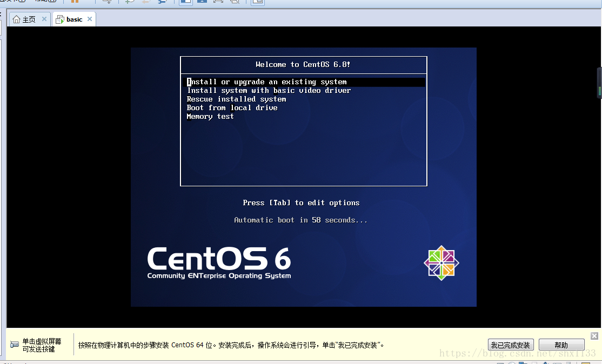The height and width of the screenshot is (364, 602).
Task: Click the 'Welcome to CentOS 6.8!' title
Action: 303,64
